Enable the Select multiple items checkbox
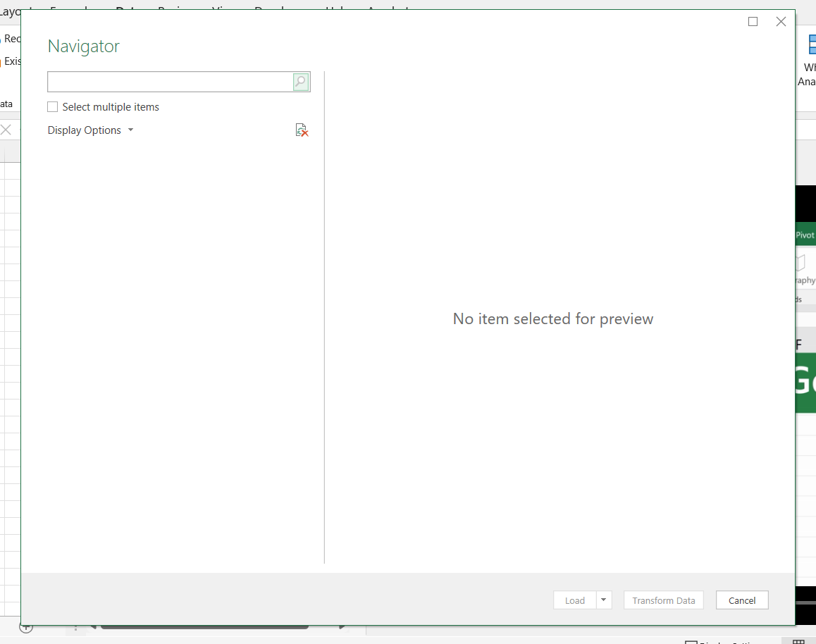 pos(53,107)
